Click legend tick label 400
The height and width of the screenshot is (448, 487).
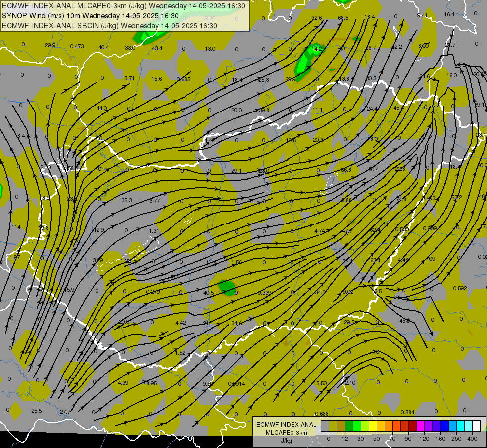coord(472,439)
